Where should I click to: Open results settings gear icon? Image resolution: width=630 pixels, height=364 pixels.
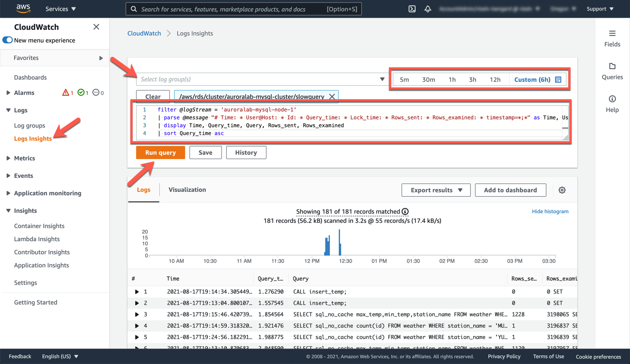click(562, 190)
